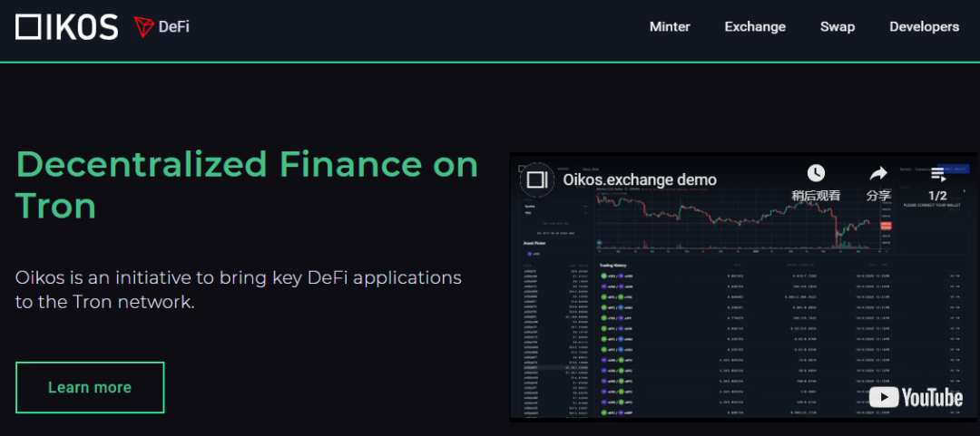Click the Oikos.exchange demo video title
980x436 pixels.
pyautogui.click(x=640, y=179)
